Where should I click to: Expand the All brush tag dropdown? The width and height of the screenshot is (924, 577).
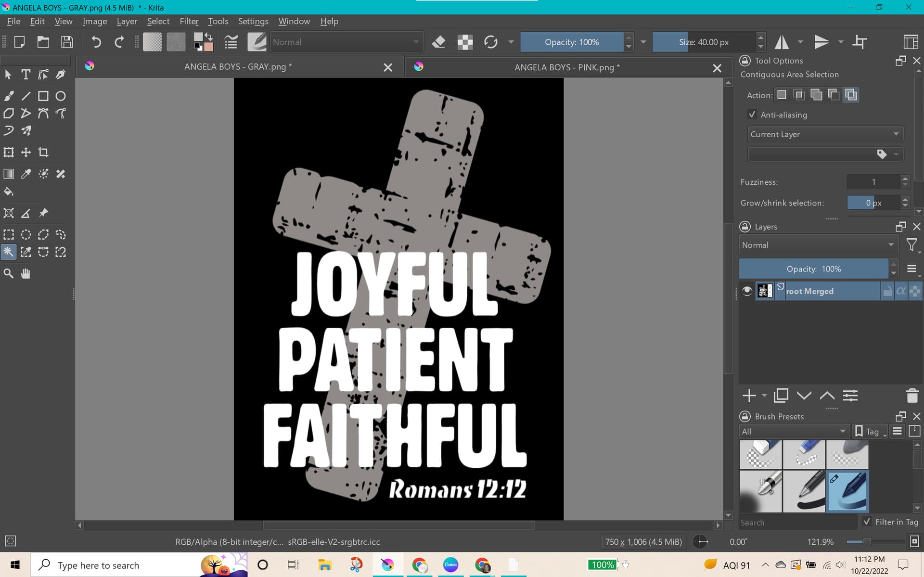793,431
